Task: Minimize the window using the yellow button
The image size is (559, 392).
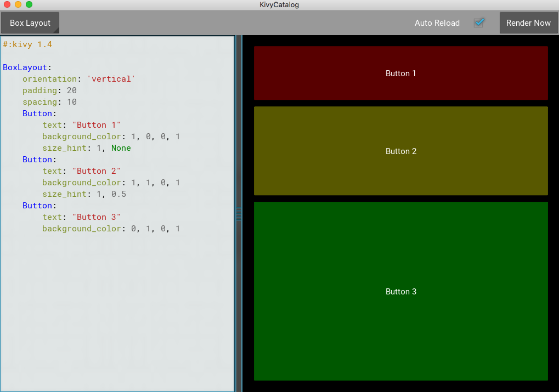Action: pyautogui.click(x=18, y=4)
